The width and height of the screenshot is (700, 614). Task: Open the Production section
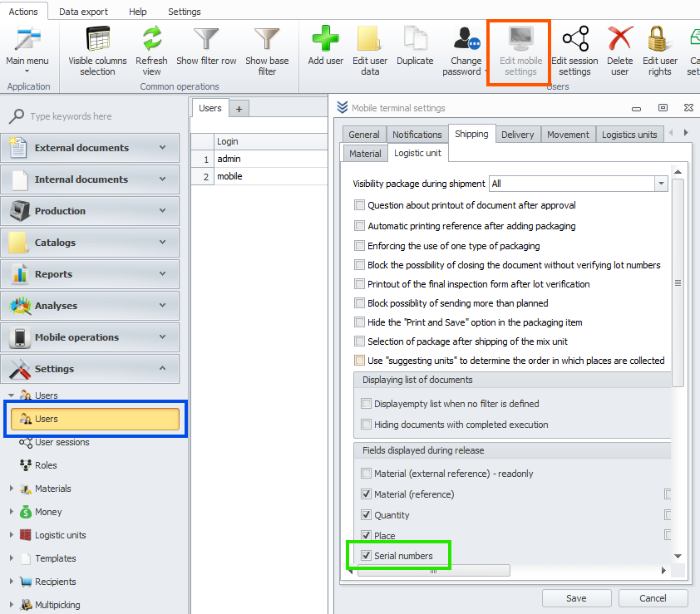90,210
